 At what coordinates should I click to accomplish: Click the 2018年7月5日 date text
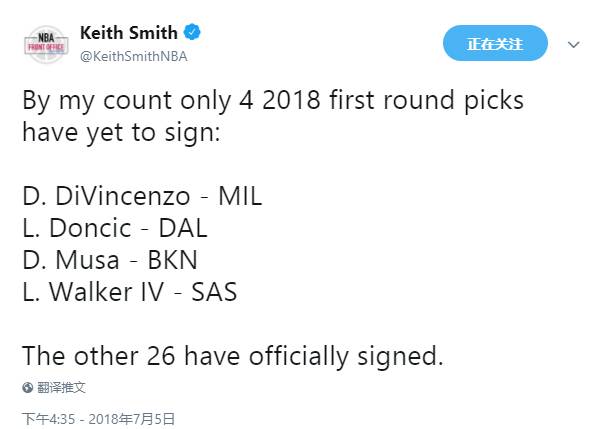[131, 419]
